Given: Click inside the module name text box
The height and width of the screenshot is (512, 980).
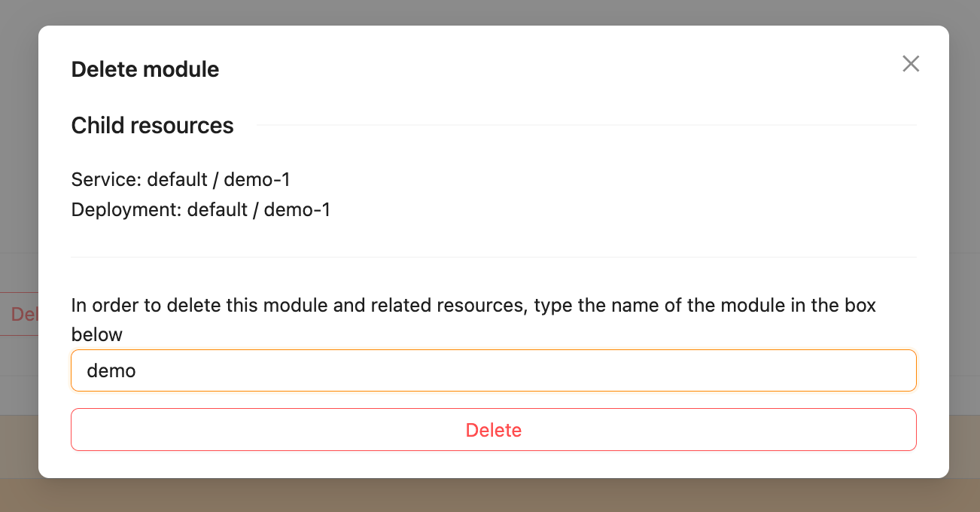Looking at the screenshot, I should (x=493, y=370).
